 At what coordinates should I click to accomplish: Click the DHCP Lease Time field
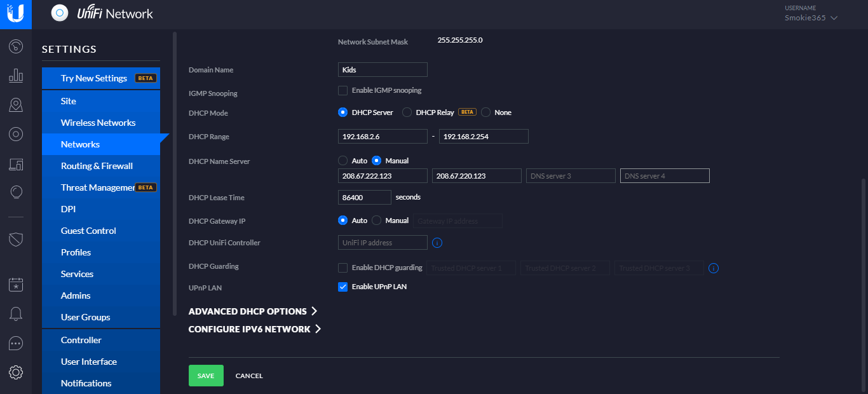pos(365,198)
